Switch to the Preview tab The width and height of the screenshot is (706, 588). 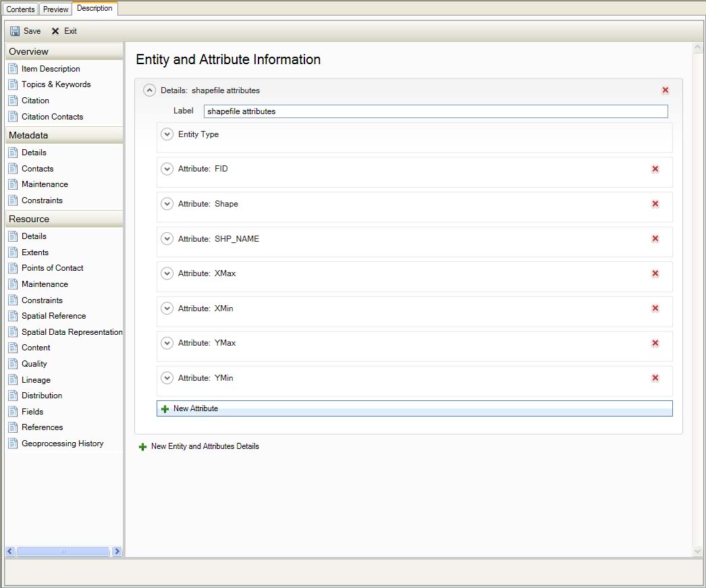point(56,9)
